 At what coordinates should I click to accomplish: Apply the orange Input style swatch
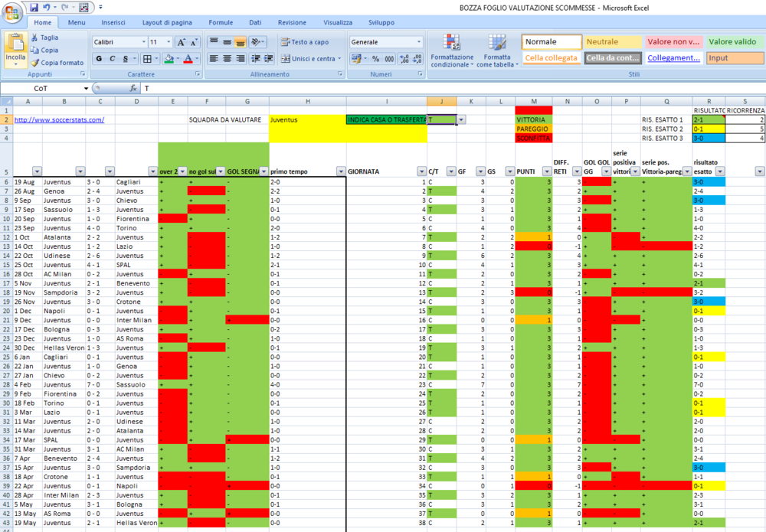point(735,58)
